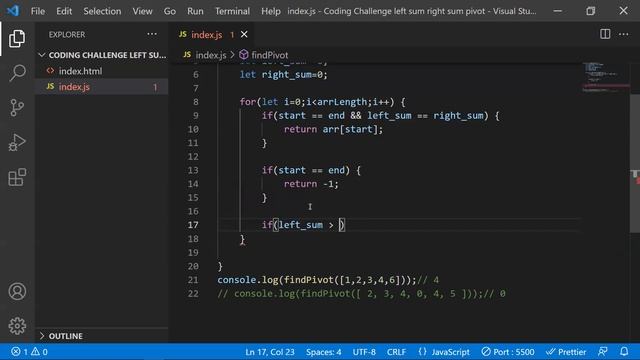Split the editor to the right

coord(605,34)
